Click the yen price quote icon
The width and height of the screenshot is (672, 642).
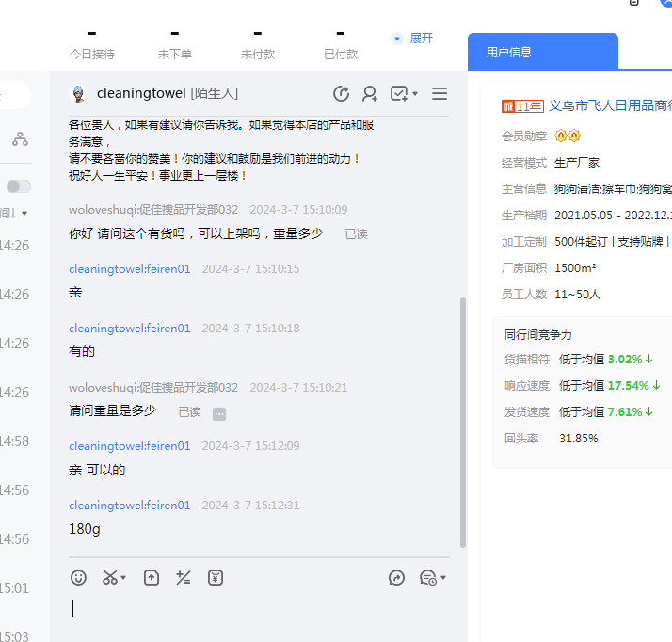click(216, 578)
